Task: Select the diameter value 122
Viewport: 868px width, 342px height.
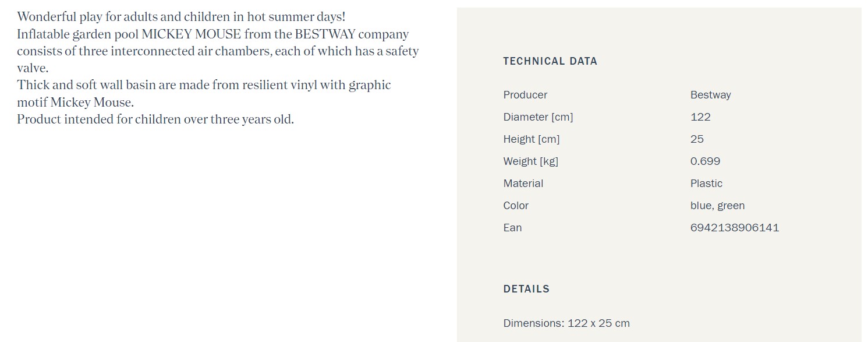Action: pos(700,117)
